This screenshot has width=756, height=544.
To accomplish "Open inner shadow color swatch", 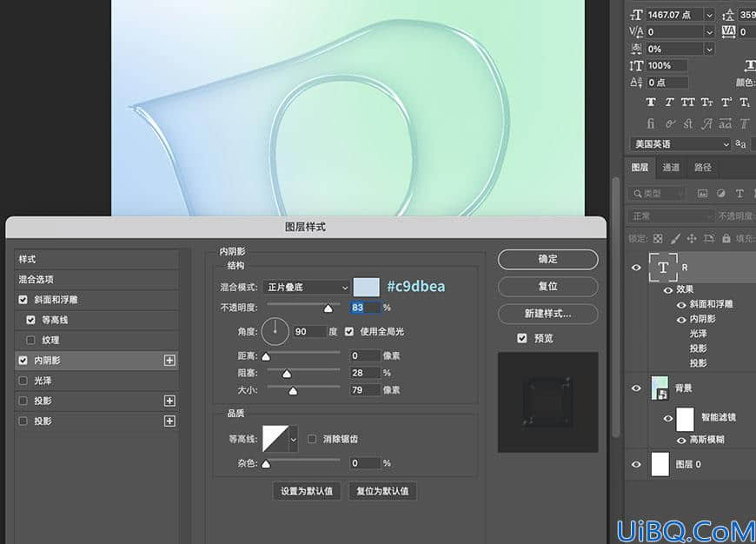I will [367, 287].
